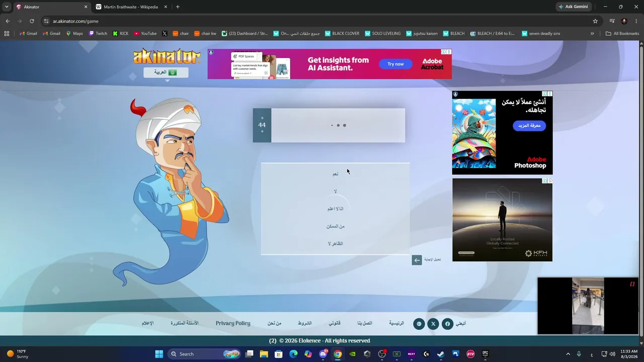Open the العربية language selector
Screen dimensions: 644x362
point(166,72)
